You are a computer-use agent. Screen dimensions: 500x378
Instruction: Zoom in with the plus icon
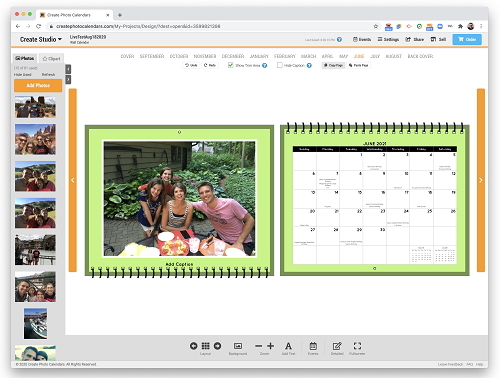[271, 346]
